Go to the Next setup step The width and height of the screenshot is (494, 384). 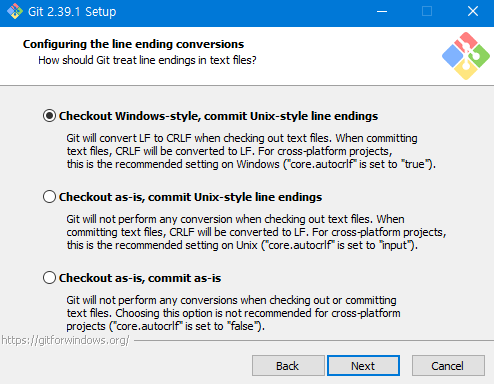tap(363, 366)
